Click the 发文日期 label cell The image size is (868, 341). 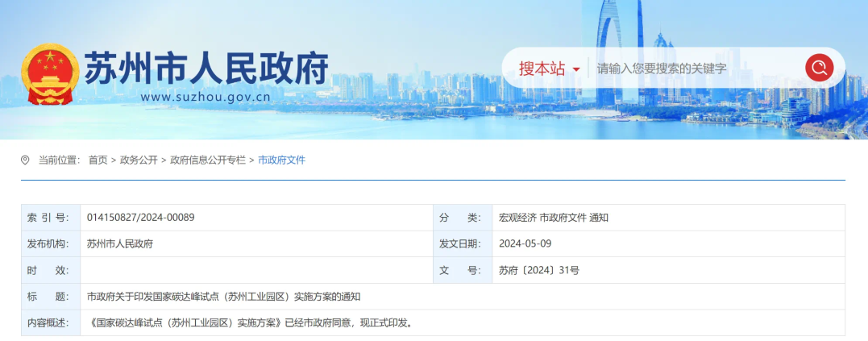[463, 244]
